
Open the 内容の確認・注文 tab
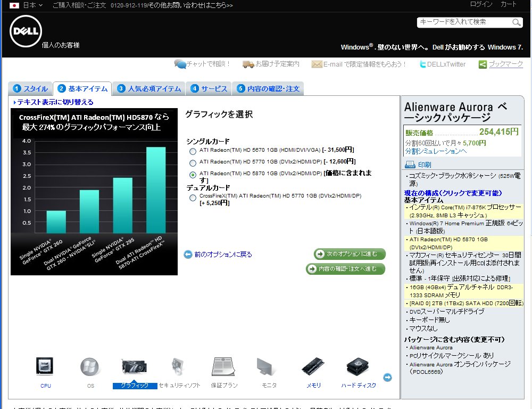[268, 88]
